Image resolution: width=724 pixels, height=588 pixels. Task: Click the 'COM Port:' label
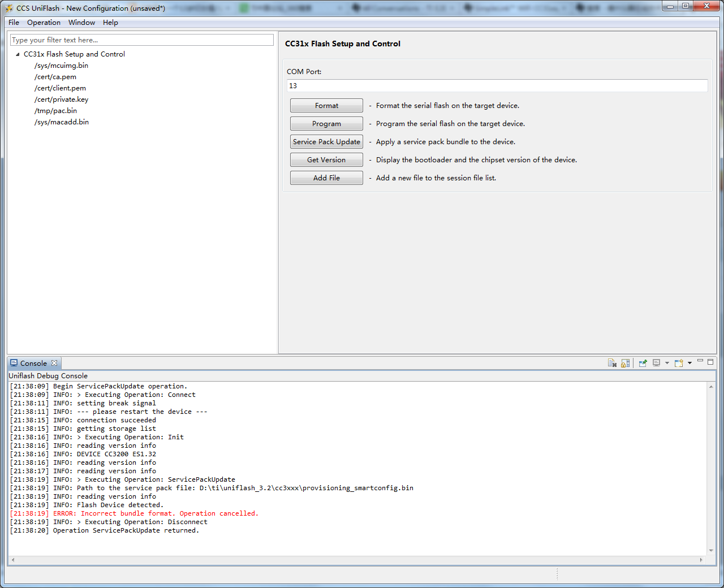pos(304,72)
